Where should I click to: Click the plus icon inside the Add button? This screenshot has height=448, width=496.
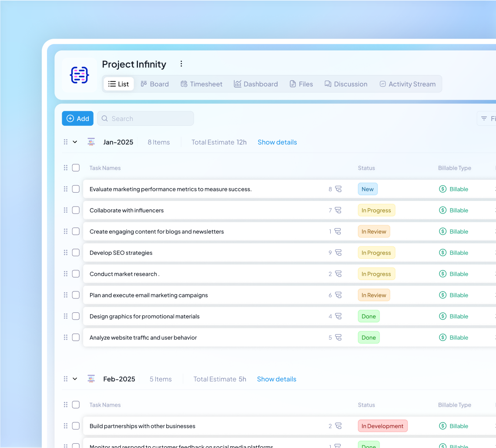pos(70,118)
